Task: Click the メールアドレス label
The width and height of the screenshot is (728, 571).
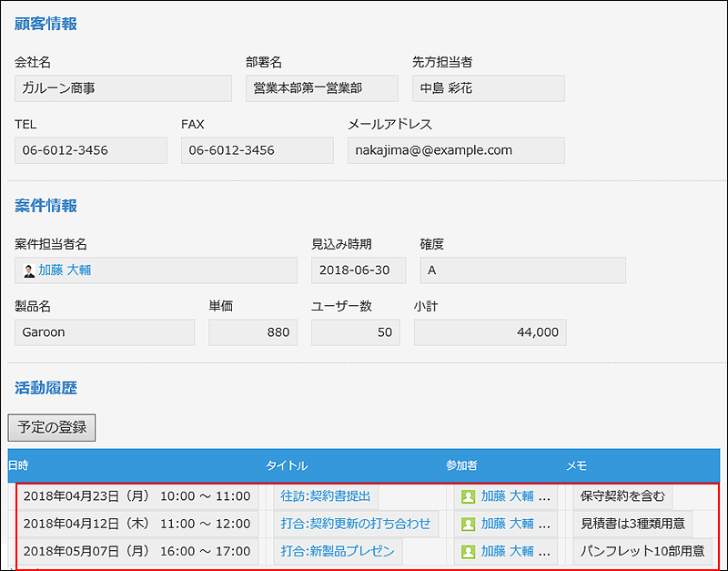Action: point(390,125)
